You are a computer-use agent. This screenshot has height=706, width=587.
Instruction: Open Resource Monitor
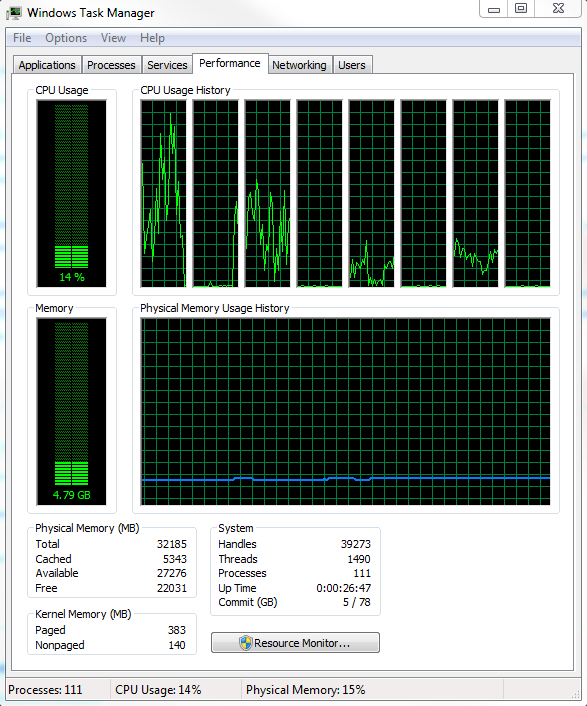point(295,643)
